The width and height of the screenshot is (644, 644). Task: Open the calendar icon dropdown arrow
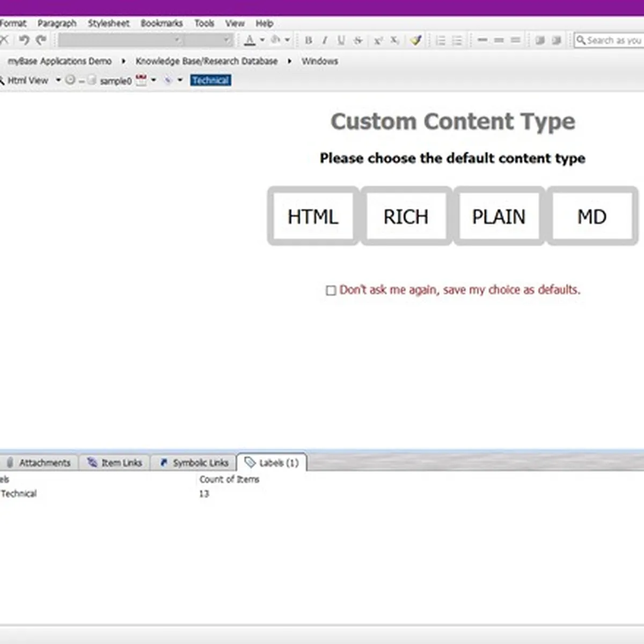click(x=153, y=80)
